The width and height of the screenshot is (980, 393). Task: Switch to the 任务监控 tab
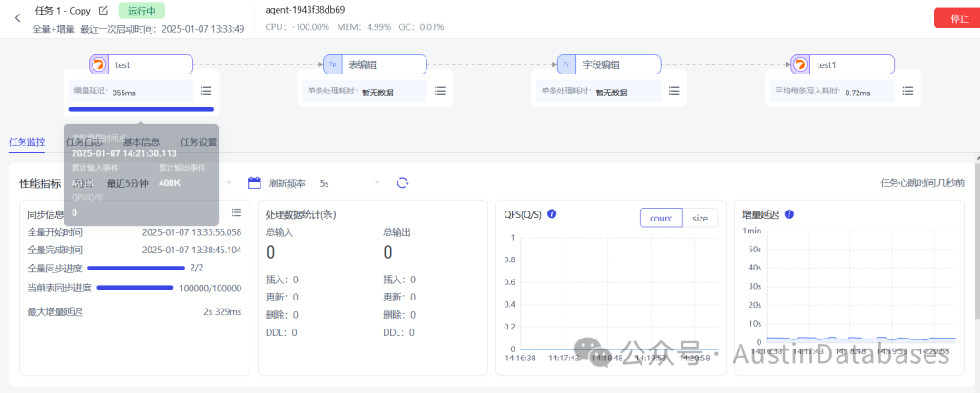pos(27,142)
